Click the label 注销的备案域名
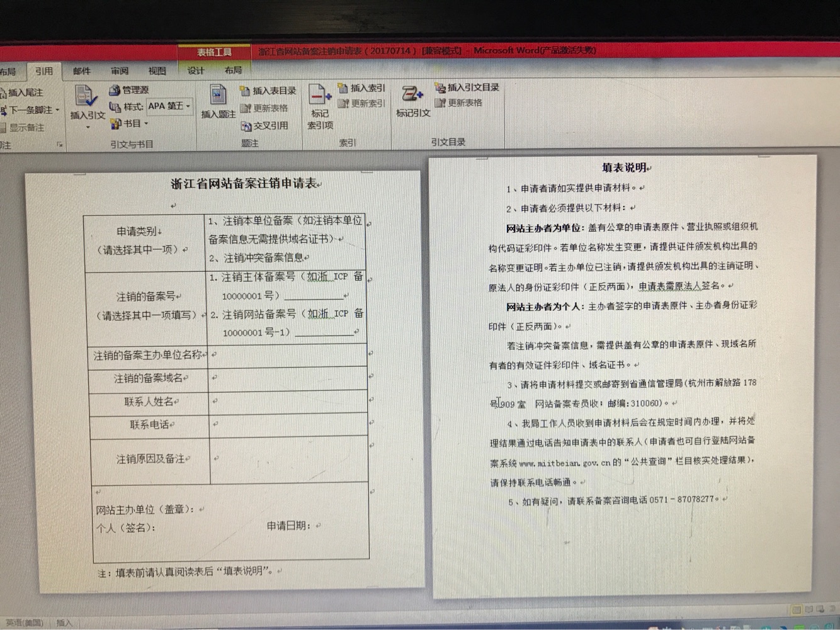Image resolution: width=840 pixels, height=630 pixels. point(148,379)
